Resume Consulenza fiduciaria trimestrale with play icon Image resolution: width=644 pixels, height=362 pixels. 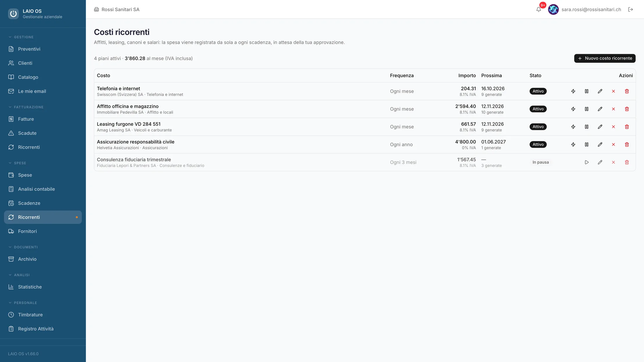click(587, 162)
